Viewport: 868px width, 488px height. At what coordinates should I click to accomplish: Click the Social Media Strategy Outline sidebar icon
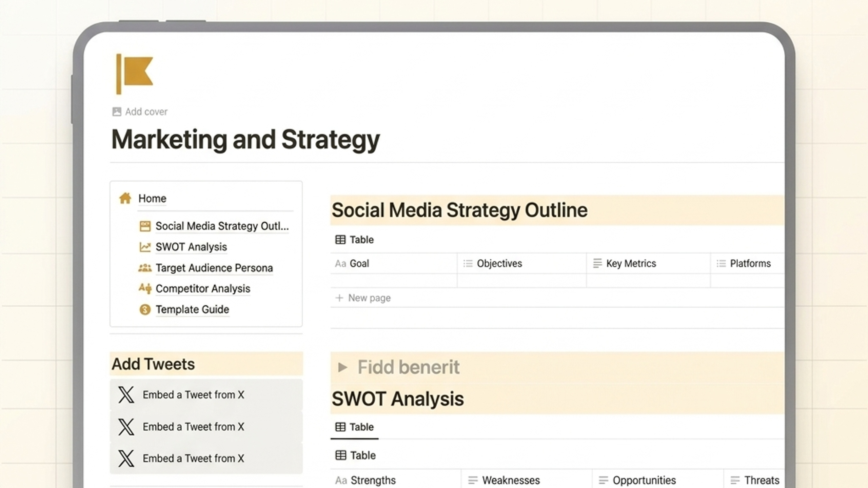pyautogui.click(x=145, y=226)
